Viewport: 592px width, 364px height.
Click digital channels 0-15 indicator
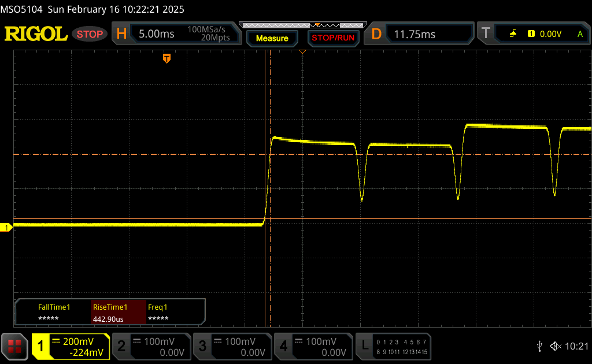pyautogui.click(x=402, y=347)
